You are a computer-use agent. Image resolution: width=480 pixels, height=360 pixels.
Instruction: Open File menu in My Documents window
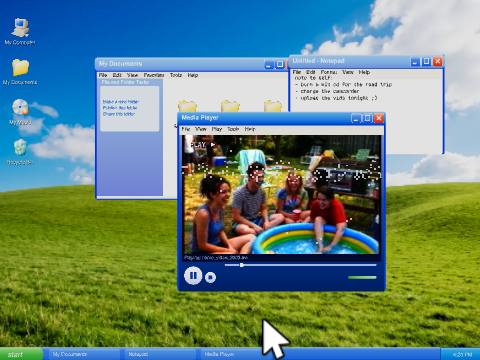click(x=103, y=75)
